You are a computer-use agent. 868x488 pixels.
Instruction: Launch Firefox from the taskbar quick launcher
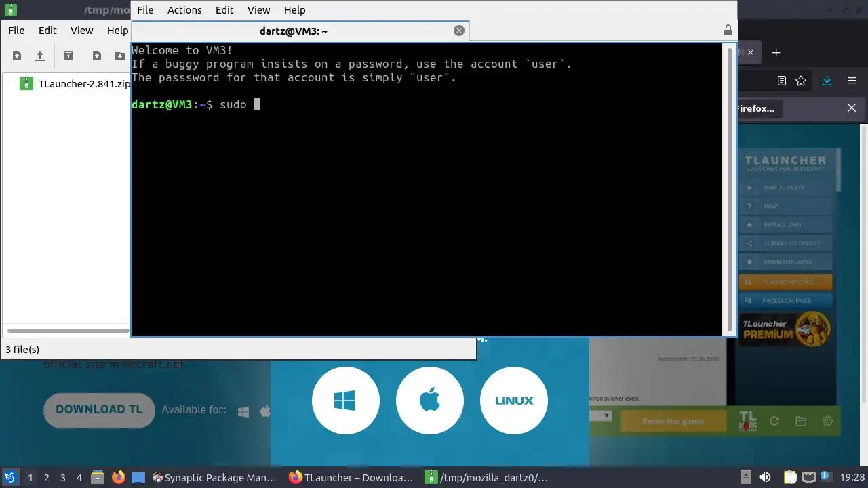tap(118, 478)
